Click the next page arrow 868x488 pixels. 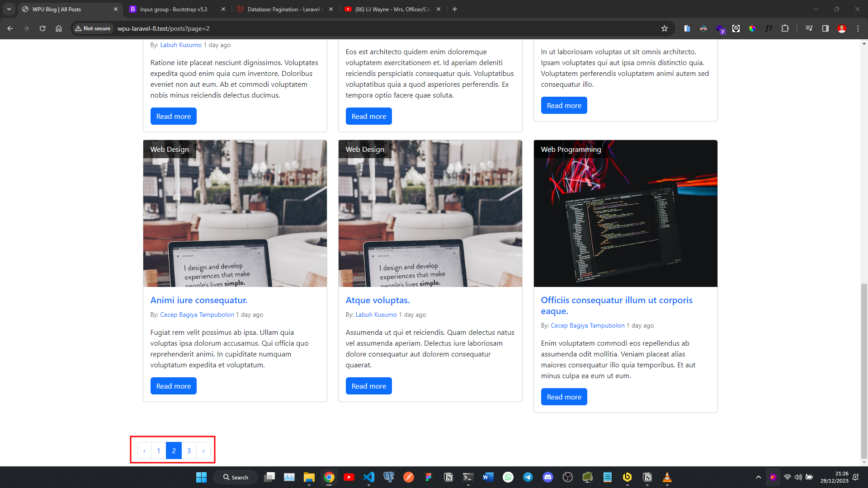tap(203, 450)
